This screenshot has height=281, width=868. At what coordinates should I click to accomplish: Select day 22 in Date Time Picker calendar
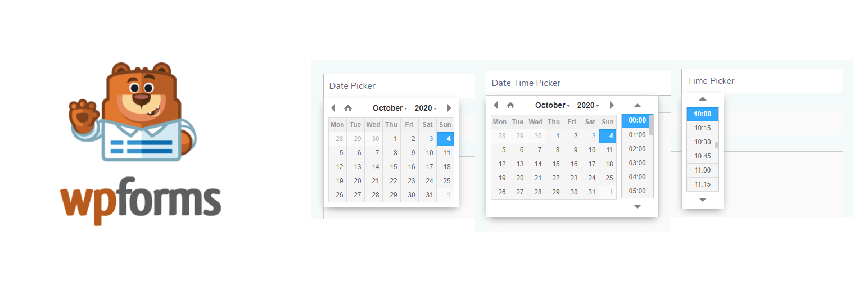(x=556, y=178)
